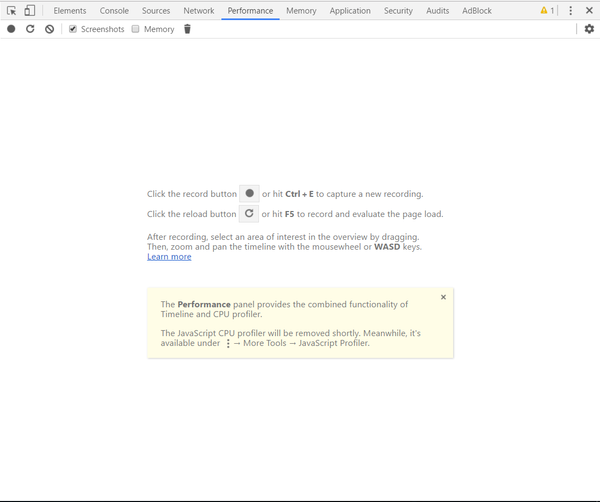The height and width of the screenshot is (502, 600).
Task: Click the bold WASD text
Action: pyautogui.click(x=387, y=247)
